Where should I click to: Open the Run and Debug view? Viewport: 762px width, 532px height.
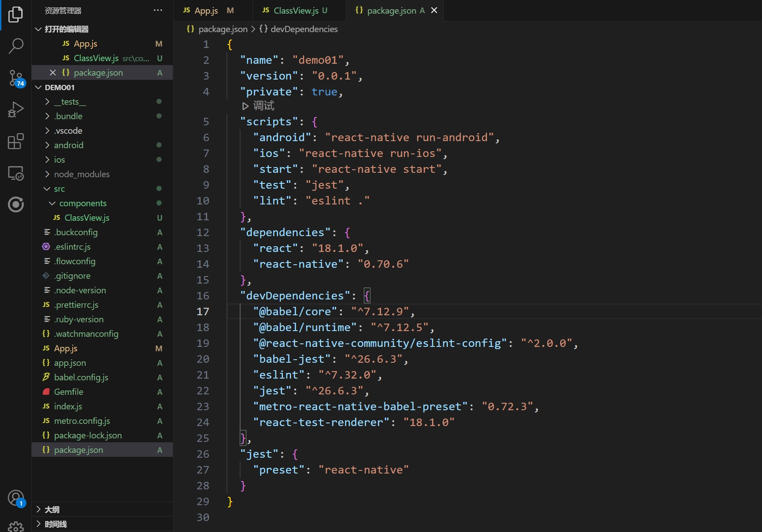(x=16, y=109)
